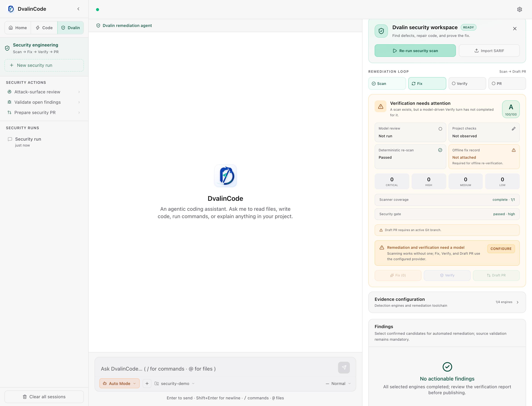
Task: Focus the Ask DvalinCode input field
Action: coord(216,369)
